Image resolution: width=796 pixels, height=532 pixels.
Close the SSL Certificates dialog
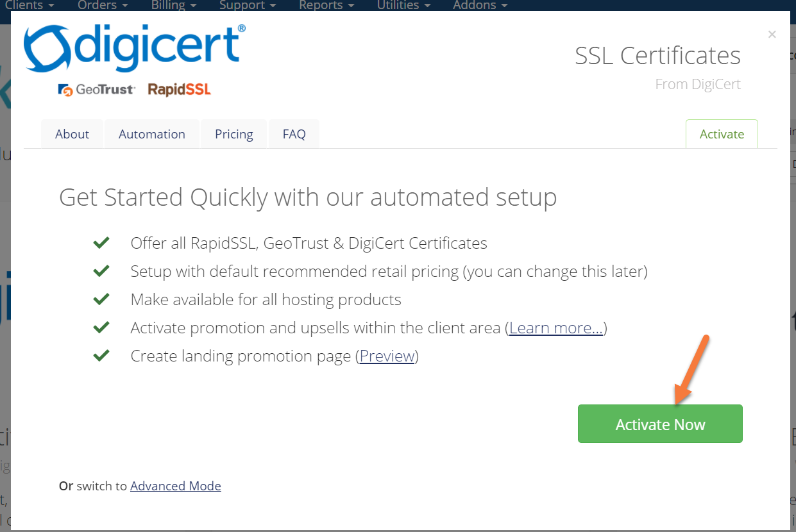pyautogui.click(x=772, y=35)
